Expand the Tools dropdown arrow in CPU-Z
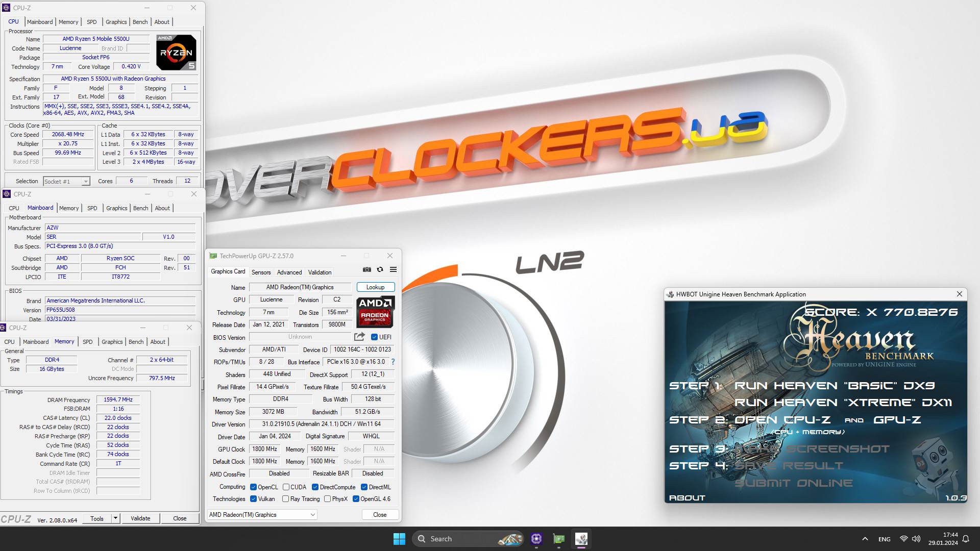Screen dimensions: 980x551 click(115, 518)
